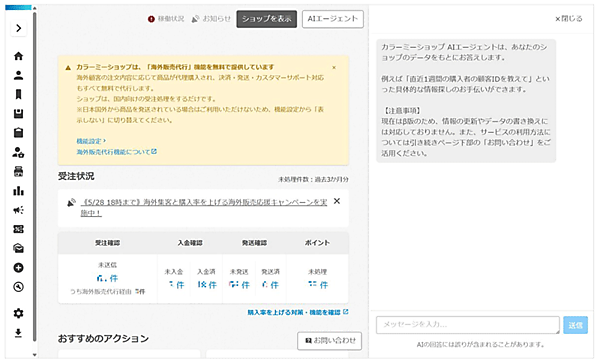Open the home icon in the sidebar
The image size is (600, 364).
(18, 56)
